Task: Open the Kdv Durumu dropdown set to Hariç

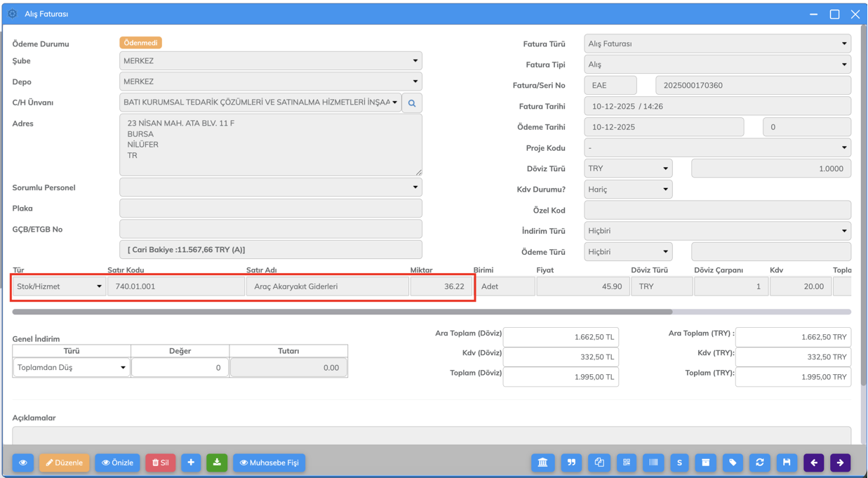Action: click(x=627, y=190)
